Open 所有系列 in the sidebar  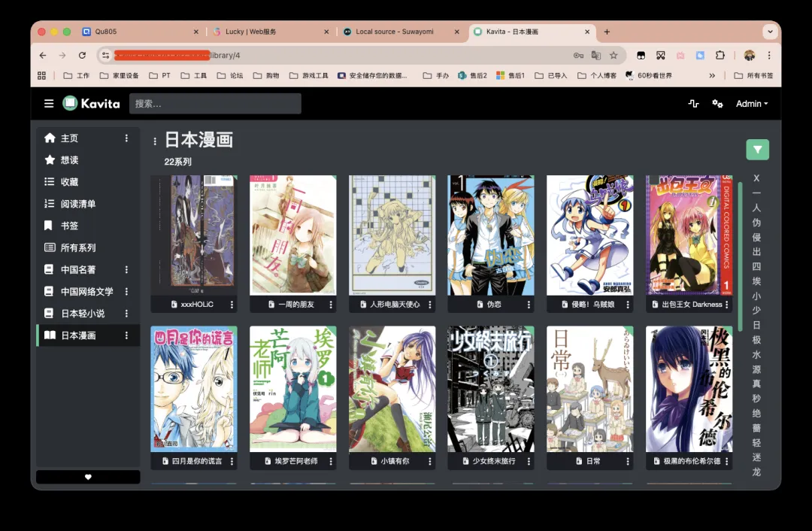[78, 247]
